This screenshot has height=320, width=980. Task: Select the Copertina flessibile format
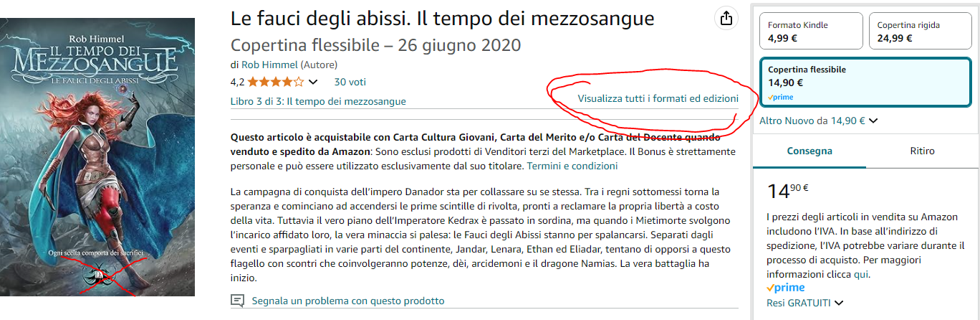click(x=865, y=82)
